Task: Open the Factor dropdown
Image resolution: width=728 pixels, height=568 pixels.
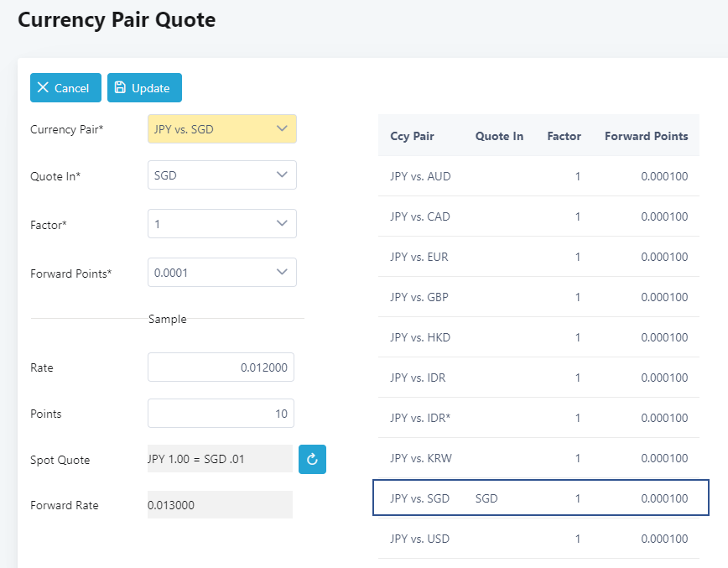Action: pyautogui.click(x=221, y=224)
